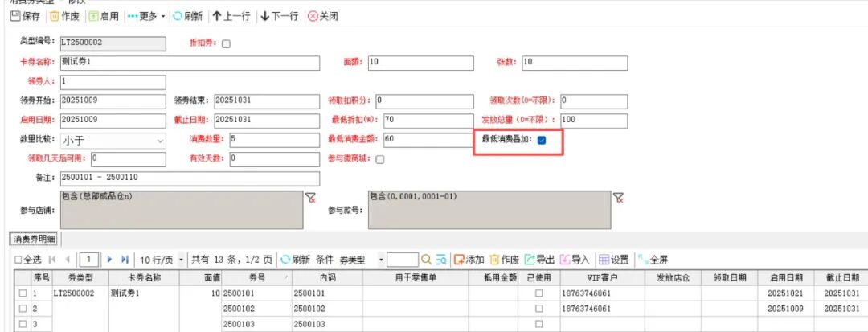The height and width of the screenshot is (332, 868).
Task: Click the 添加 button in detail toolbar
Action: click(469, 260)
